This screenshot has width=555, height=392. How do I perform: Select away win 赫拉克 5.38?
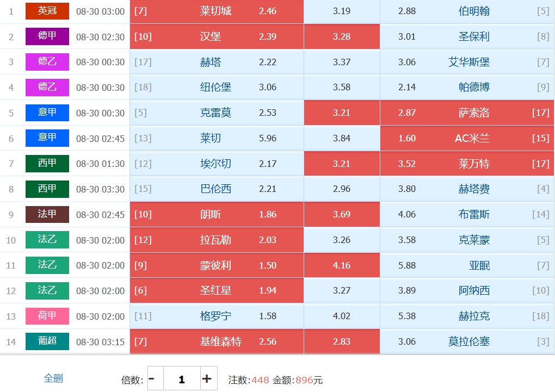(467, 316)
